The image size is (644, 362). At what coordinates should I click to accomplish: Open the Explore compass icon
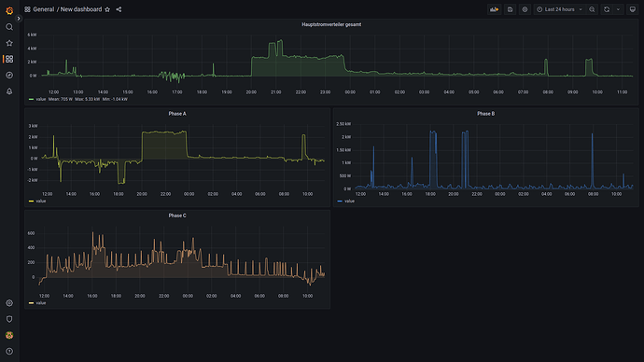pos(9,76)
